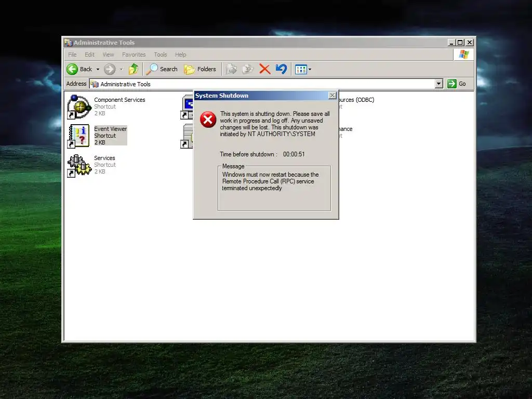Click the red Delete X icon
Screen dimensions: 532x399
(x=264, y=69)
